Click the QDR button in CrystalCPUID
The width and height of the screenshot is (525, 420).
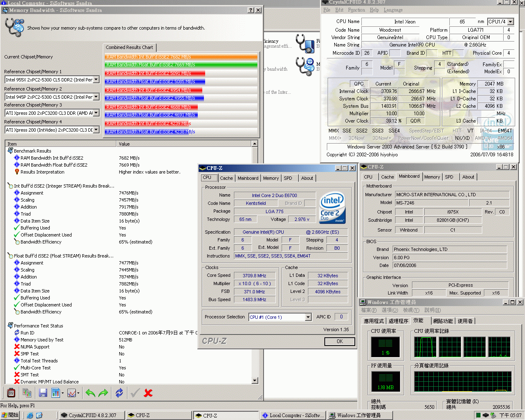pos(416,121)
